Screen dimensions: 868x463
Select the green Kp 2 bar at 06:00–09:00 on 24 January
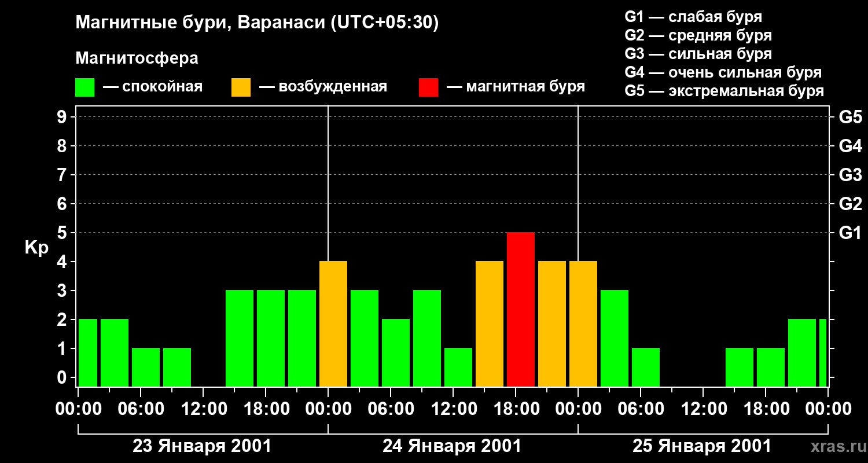tap(396, 353)
